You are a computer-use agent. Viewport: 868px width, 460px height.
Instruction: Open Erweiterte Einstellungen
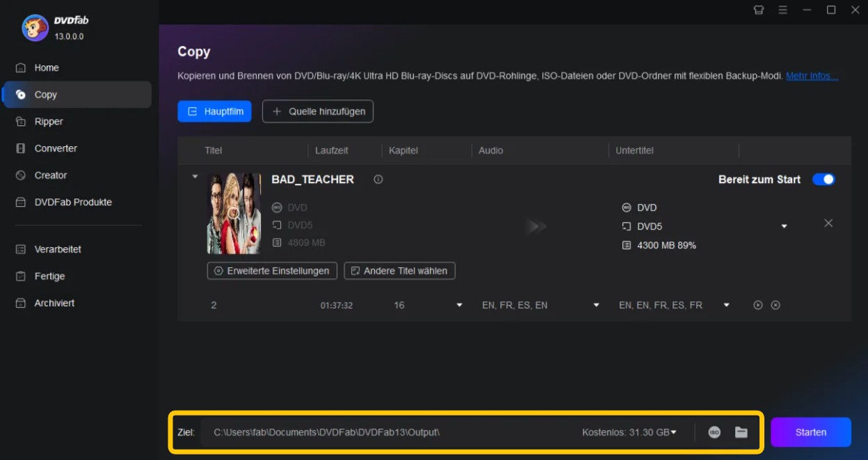click(272, 271)
